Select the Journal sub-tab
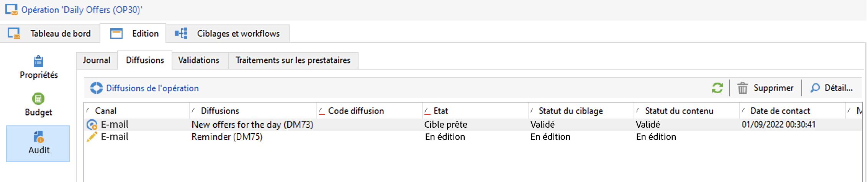The width and height of the screenshot is (868, 182). pyautogui.click(x=97, y=60)
